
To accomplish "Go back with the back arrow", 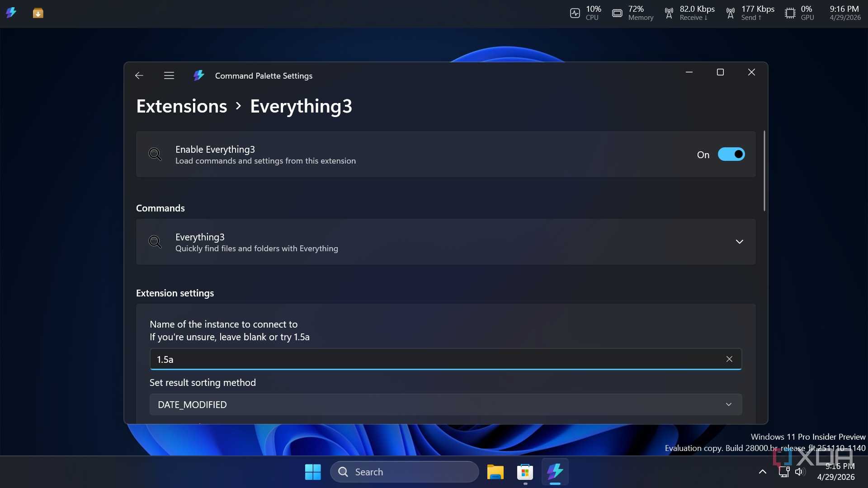I will (139, 75).
